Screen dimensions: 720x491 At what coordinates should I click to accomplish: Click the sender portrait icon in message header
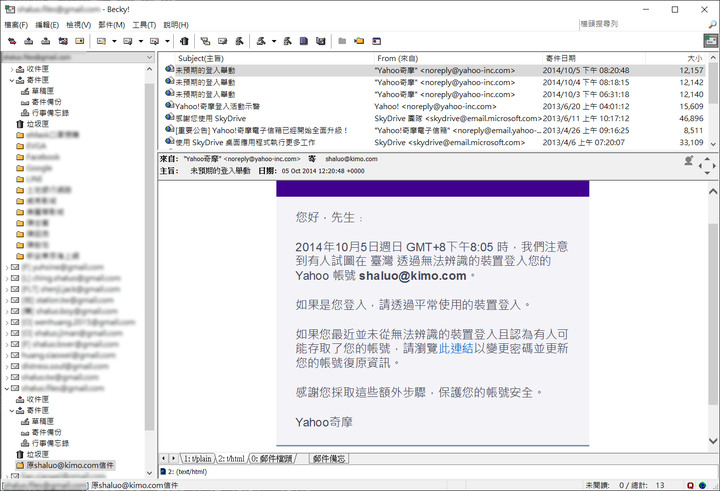coord(689,161)
